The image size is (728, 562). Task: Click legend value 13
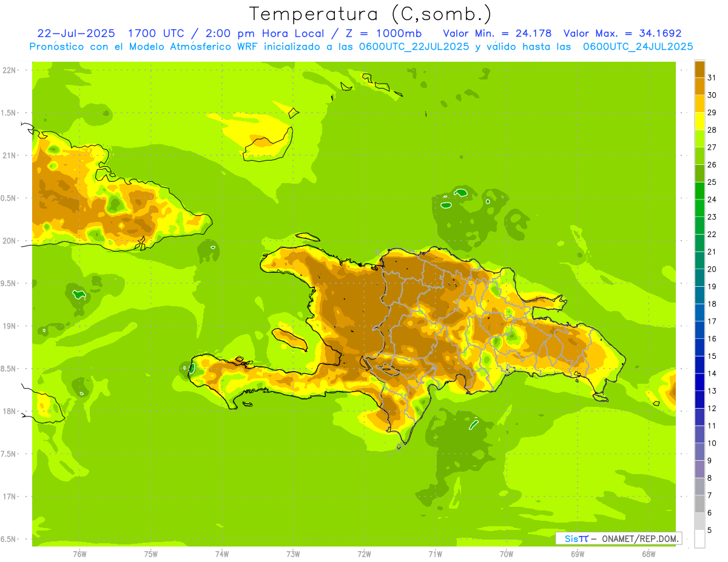tap(712, 391)
